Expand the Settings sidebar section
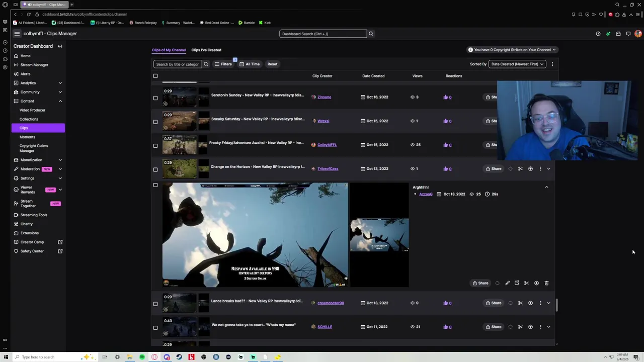Screen dimensions: 644x362 (x=60, y=178)
